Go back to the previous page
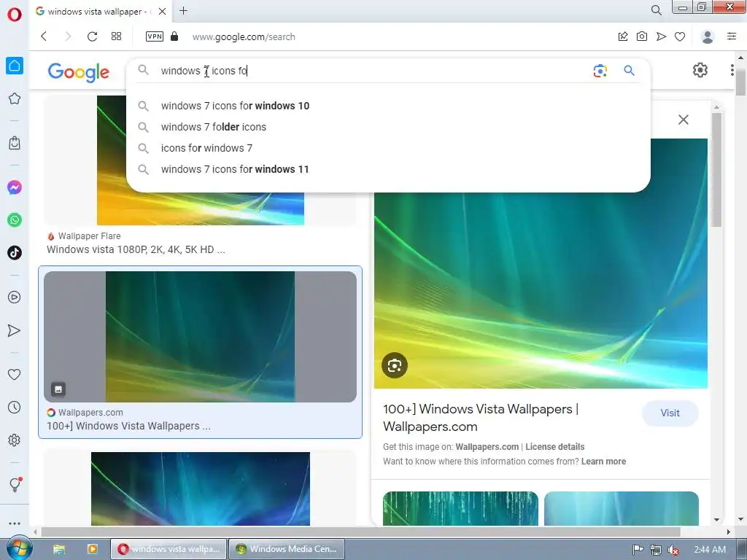 pyautogui.click(x=44, y=36)
